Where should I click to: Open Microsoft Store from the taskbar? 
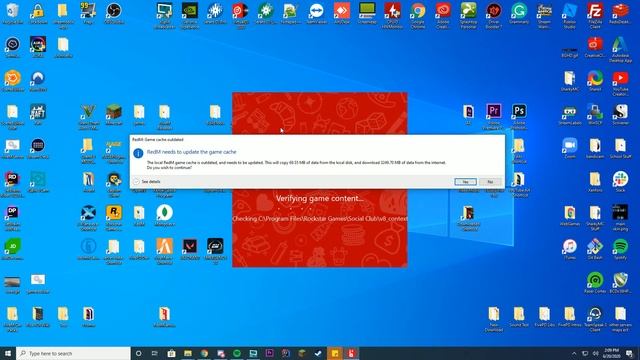171,353
